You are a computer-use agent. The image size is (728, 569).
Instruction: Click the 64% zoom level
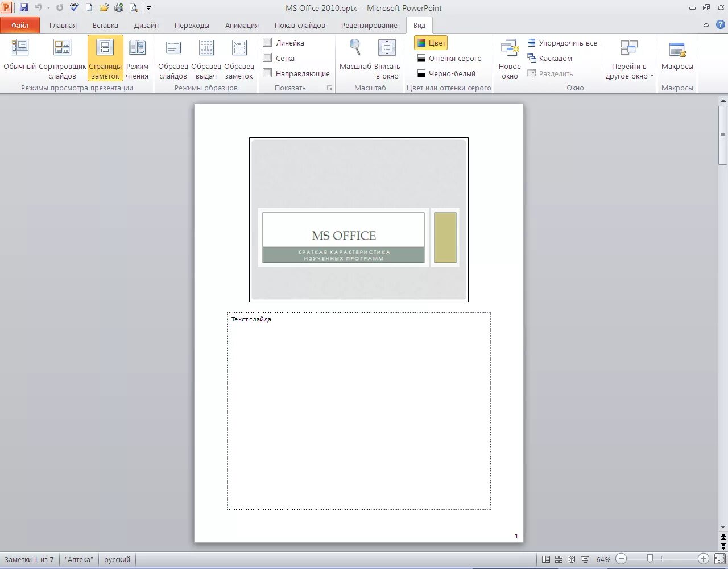[603, 560]
